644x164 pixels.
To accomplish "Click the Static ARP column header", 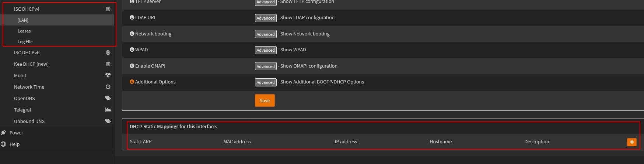I will (x=140, y=141).
